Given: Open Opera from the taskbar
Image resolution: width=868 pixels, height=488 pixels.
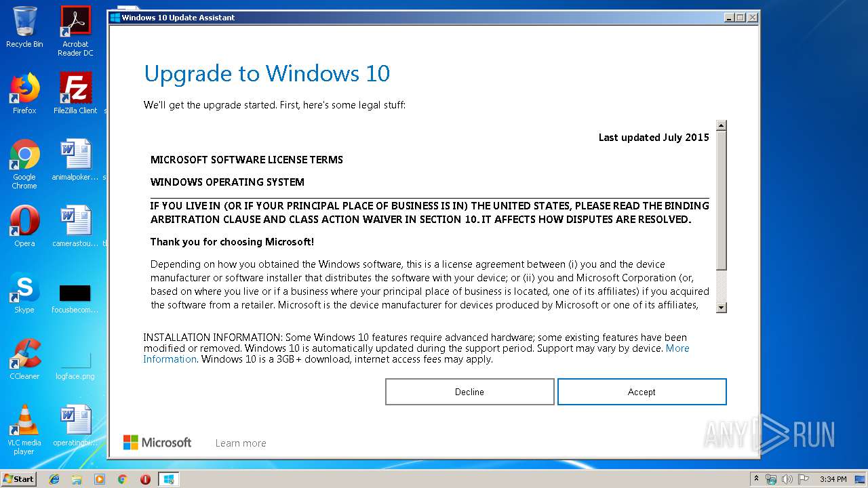Looking at the screenshot, I should 145,479.
